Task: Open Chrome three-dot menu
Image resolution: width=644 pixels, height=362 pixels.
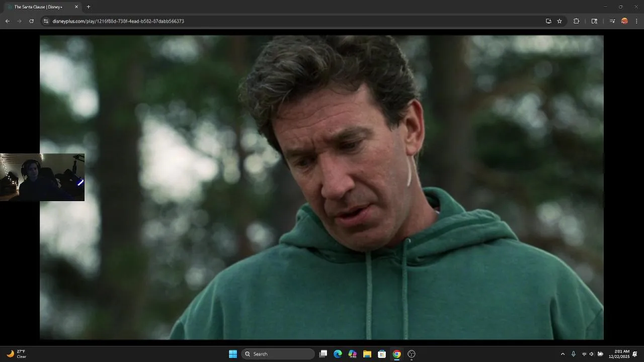Action: click(x=636, y=21)
